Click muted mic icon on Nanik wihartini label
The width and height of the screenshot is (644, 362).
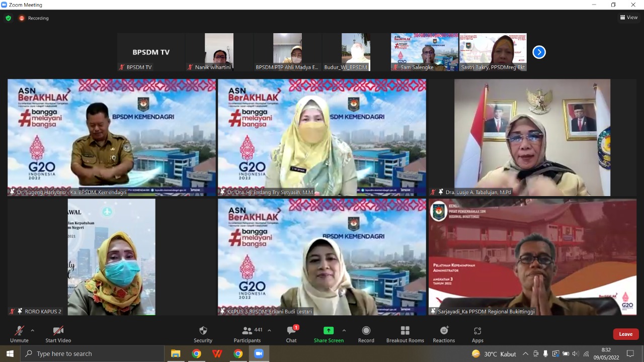[x=190, y=67]
